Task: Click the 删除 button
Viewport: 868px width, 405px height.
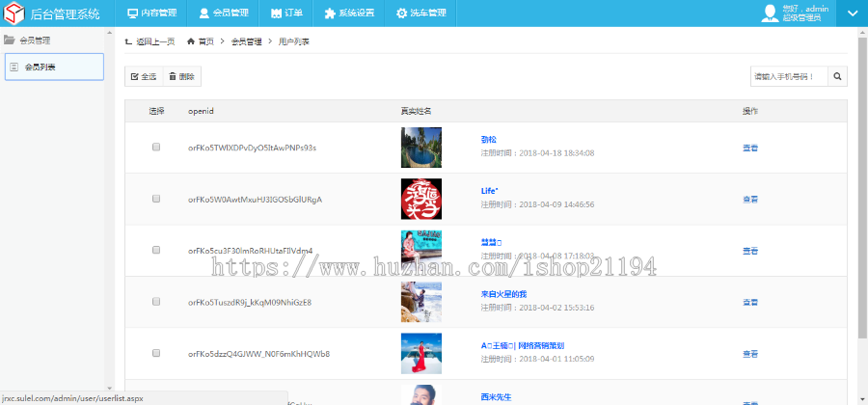Action: (181, 77)
